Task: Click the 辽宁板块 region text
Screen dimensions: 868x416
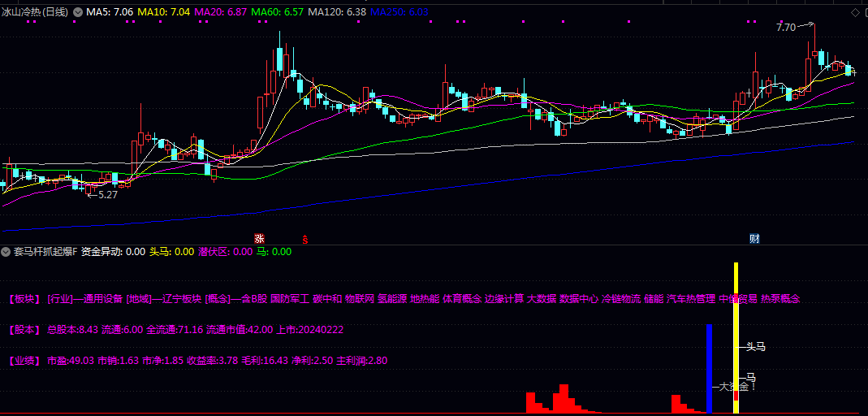Action: pyautogui.click(x=182, y=299)
